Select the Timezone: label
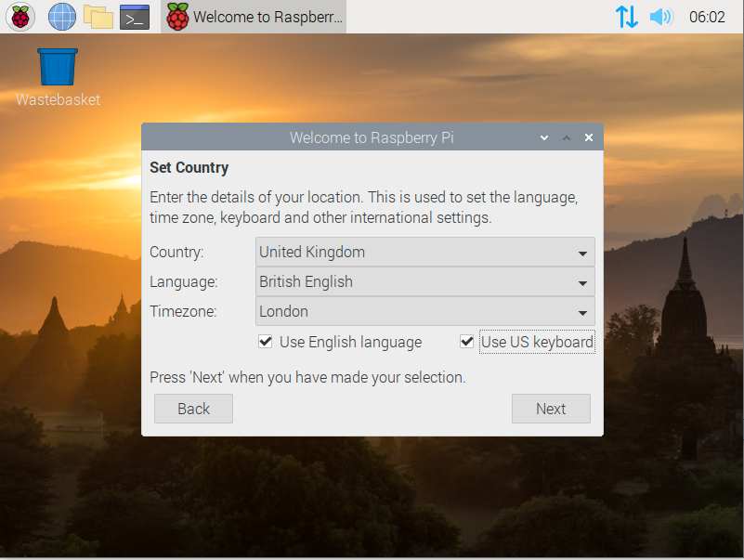 [x=183, y=312]
